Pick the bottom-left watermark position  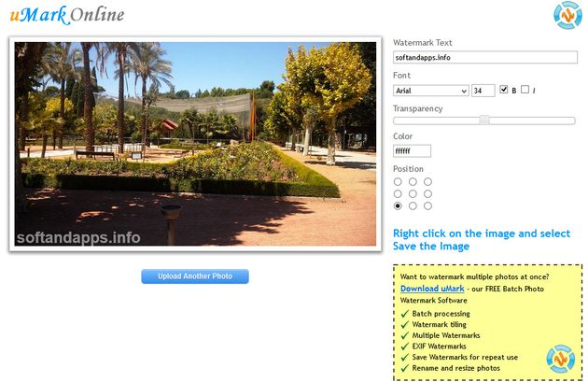tap(398, 205)
